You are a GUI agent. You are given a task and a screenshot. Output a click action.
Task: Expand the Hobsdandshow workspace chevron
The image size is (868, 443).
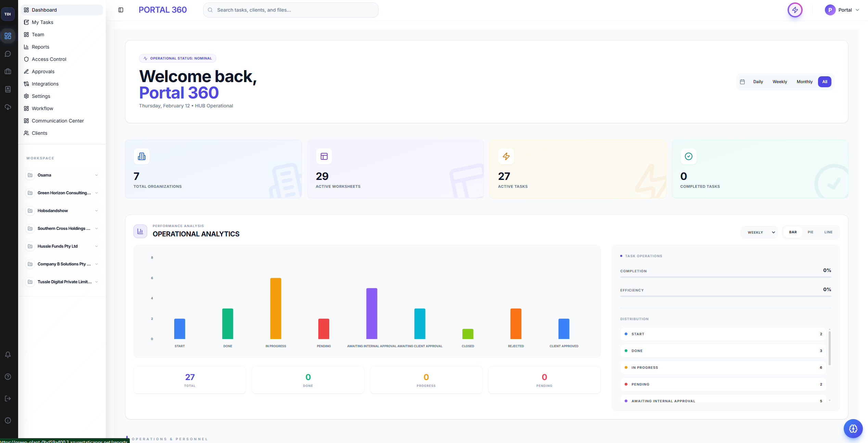pyautogui.click(x=97, y=211)
